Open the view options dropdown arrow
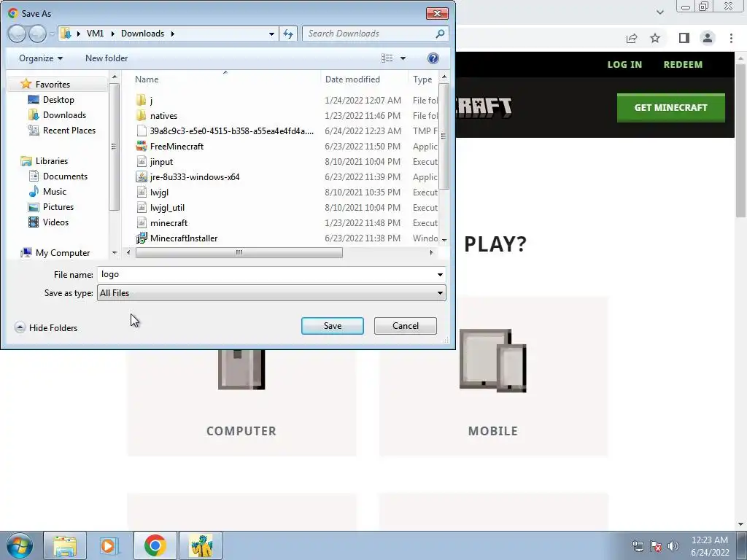This screenshot has width=747, height=560. click(403, 58)
